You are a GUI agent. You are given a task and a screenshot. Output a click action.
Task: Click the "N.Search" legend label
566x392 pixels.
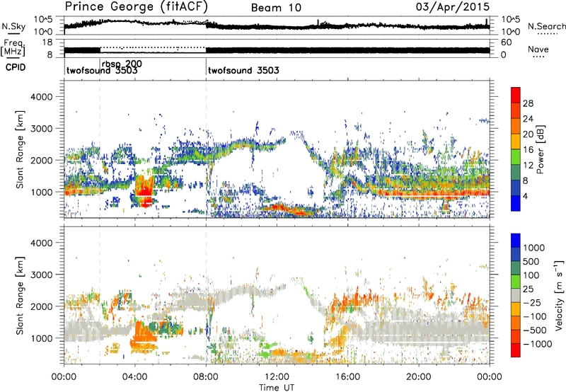tap(547, 26)
